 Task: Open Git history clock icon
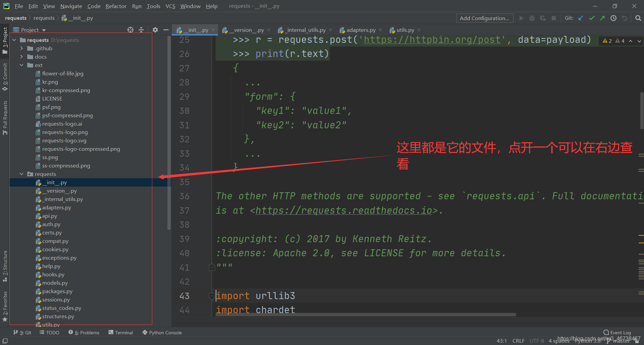[x=613, y=18]
